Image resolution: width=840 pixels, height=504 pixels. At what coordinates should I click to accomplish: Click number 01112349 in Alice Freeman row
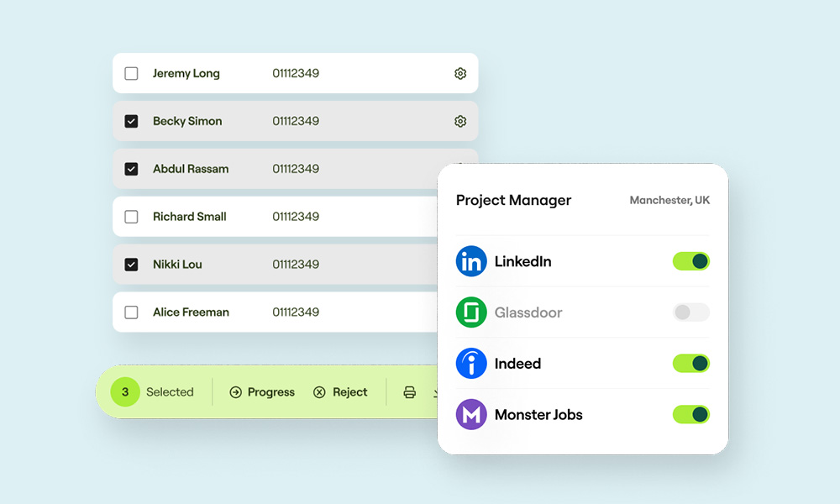(x=296, y=312)
